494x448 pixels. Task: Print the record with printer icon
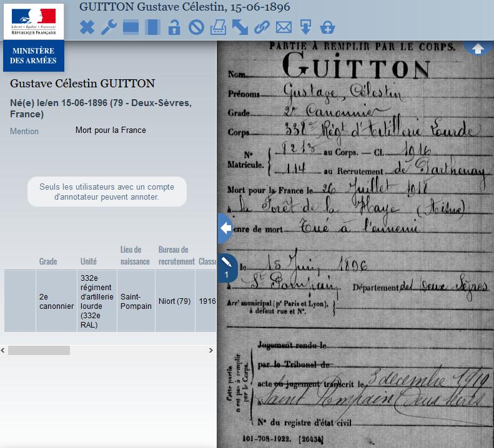(x=218, y=27)
